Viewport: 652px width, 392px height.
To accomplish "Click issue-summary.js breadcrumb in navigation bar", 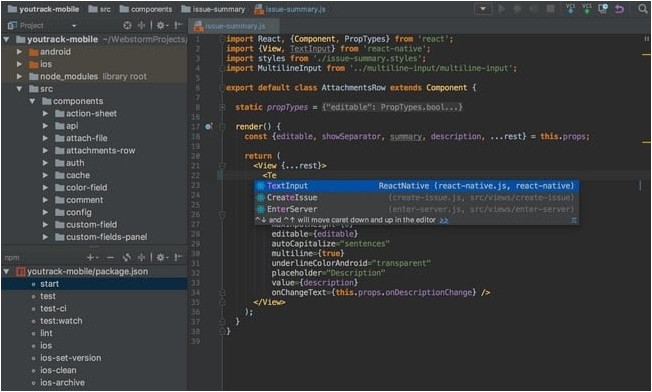I will click(x=290, y=9).
